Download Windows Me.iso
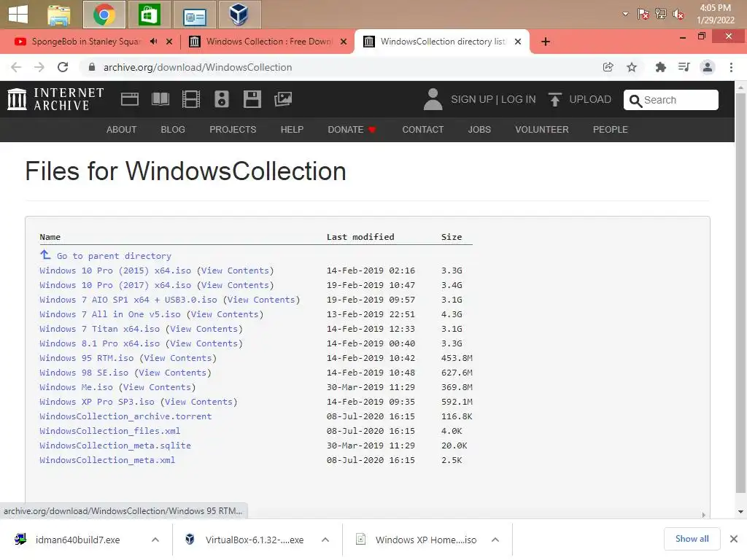The image size is (747, 560). click(76, 388)
